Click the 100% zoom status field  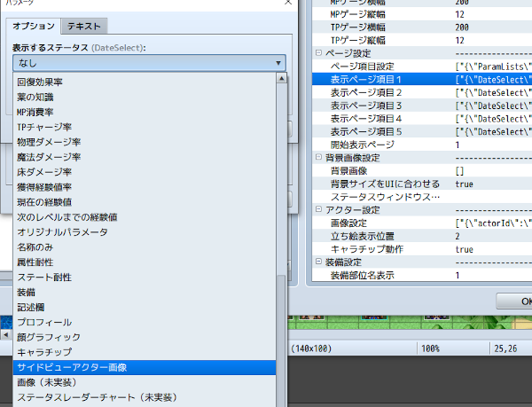coord(431,348)
